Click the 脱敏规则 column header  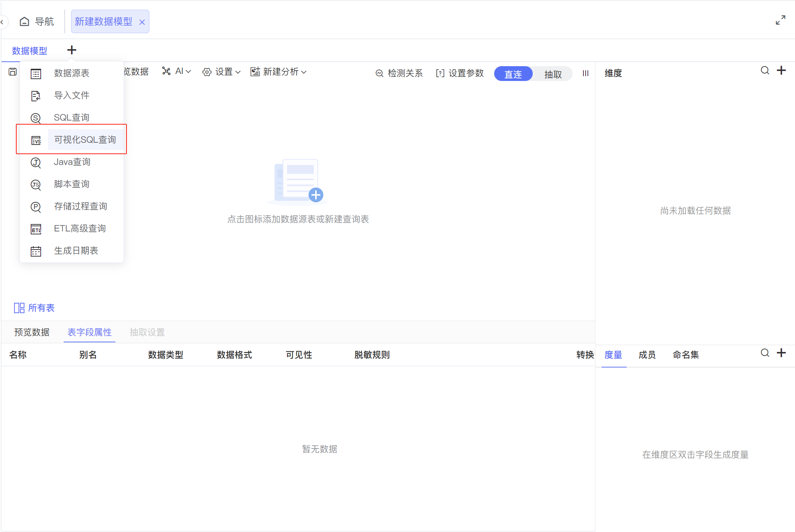(372, 355)
